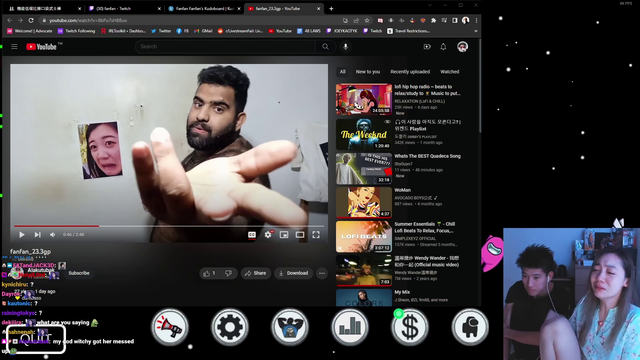Mute the video player volume
640x360 pixels.
[x=53, y=235]
